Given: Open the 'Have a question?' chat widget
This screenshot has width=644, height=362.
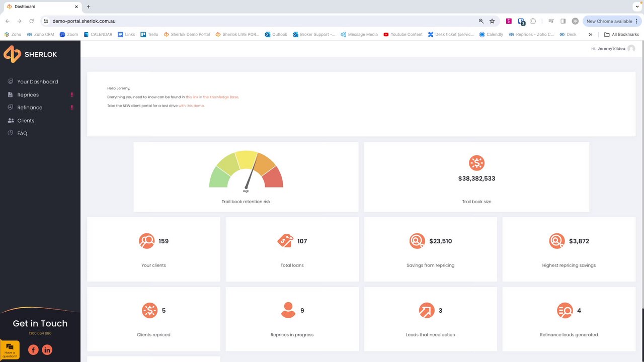Looking at the screenshot, I should (x=10, y=350).
